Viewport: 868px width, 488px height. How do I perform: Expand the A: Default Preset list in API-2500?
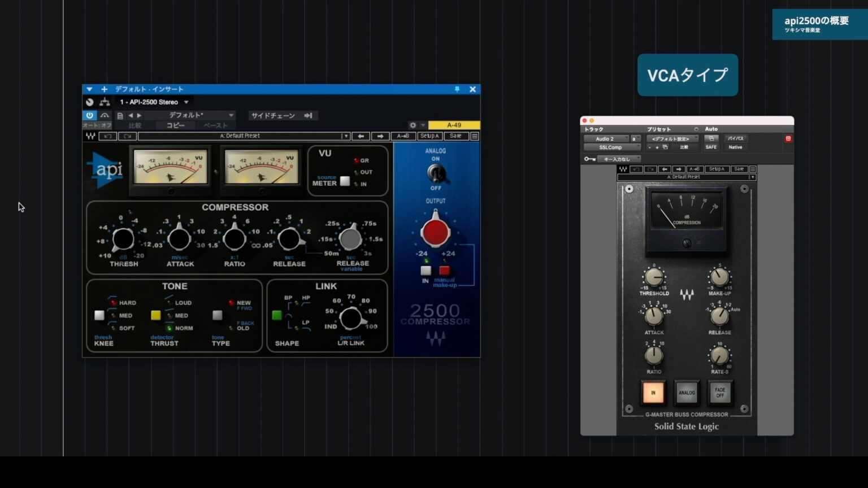(x=345, y=136)
